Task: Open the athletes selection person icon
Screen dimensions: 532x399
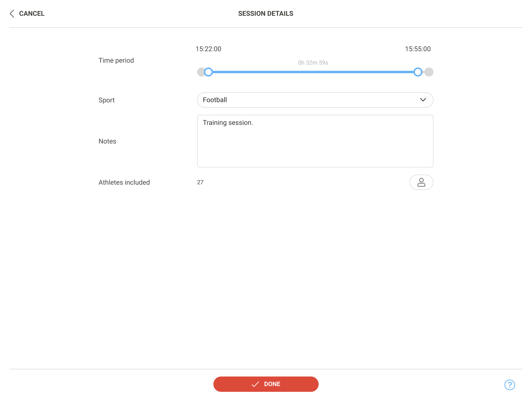Action: click(x=421, y=182)
